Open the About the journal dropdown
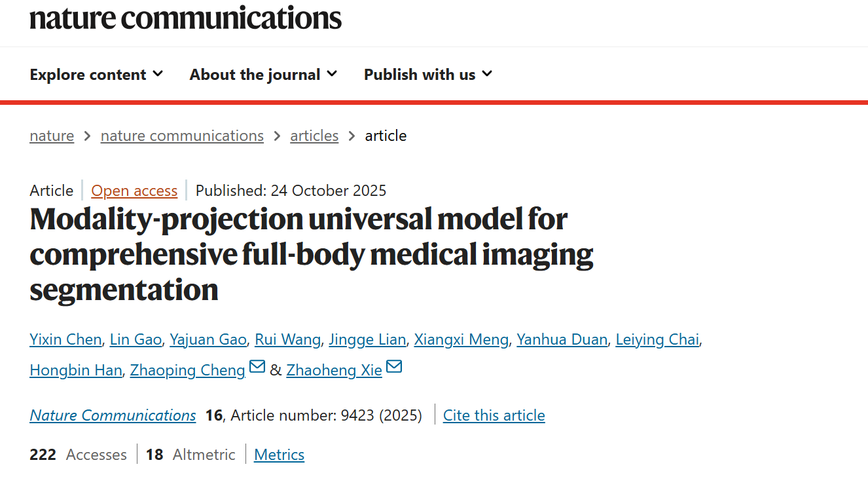Screen dimensions: 868x494 point(263,75)
